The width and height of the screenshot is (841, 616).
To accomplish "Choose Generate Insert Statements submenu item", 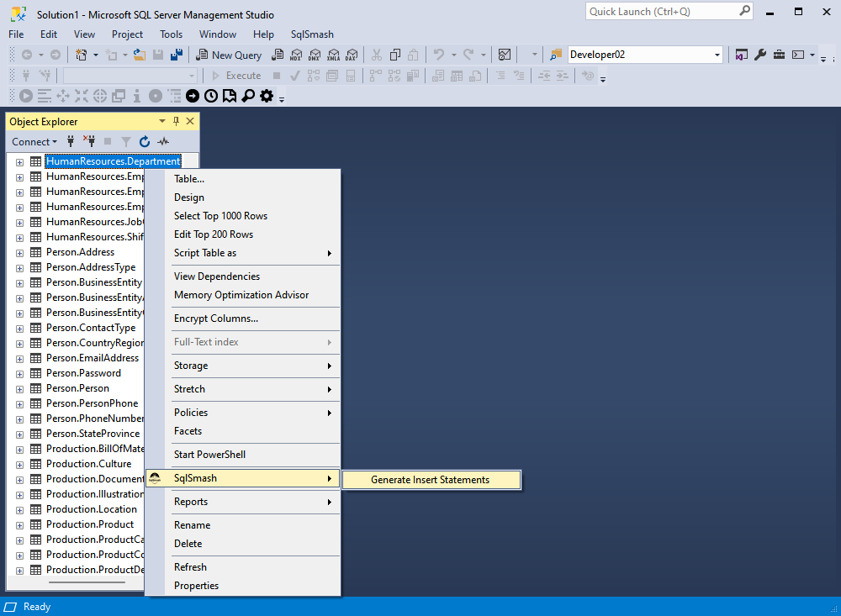I will (x=431, y=480).
